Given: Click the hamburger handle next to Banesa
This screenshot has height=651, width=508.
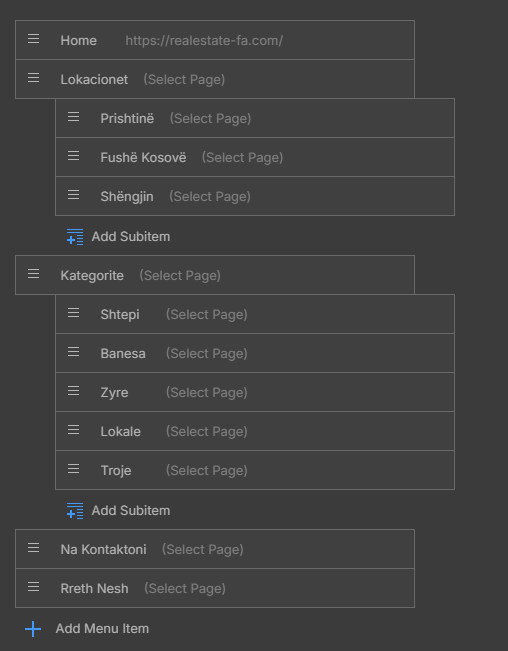Looking at the screenshot, I should (73, 352).
